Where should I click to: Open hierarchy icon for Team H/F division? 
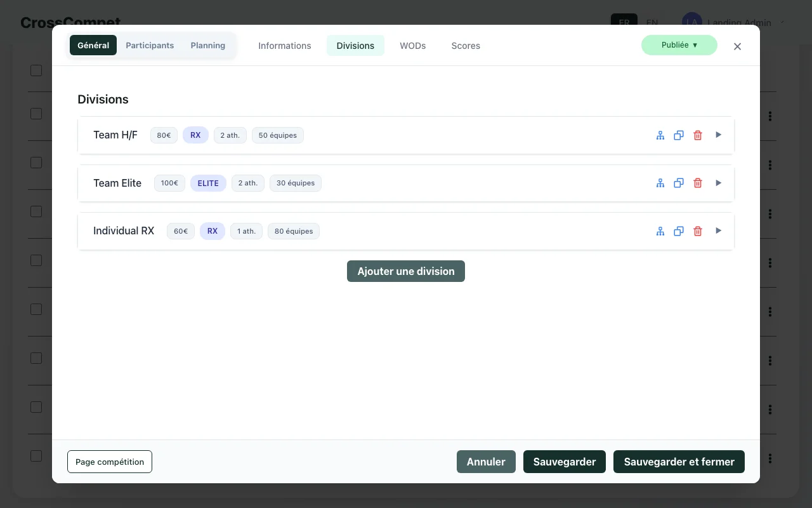pyautogui.click(x=660, y=135)
